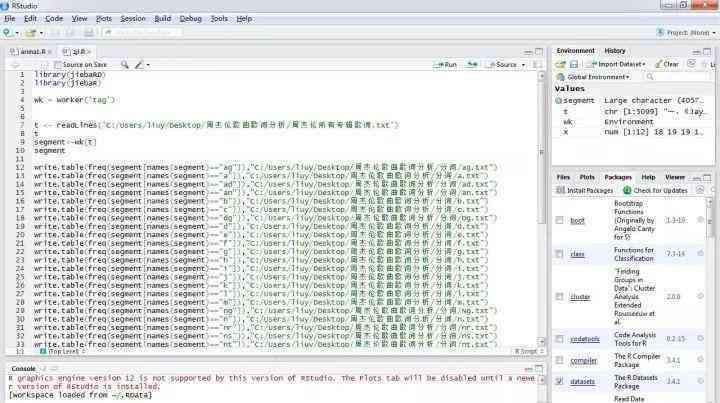The width and height of the screenshot is (720, 403).
Task: Check the cluster package checkbox
Action: point(559,297)
